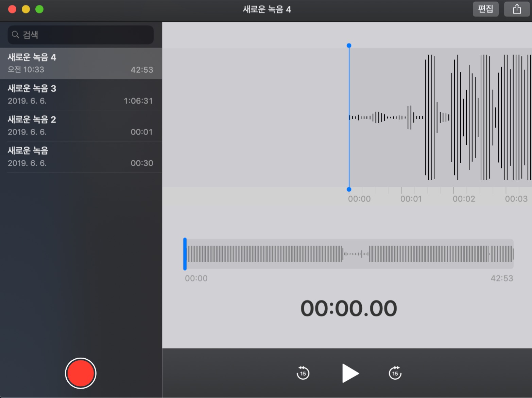
Task: Click the 00:00.00 elapsed time display
Action: tap(349, 308)
